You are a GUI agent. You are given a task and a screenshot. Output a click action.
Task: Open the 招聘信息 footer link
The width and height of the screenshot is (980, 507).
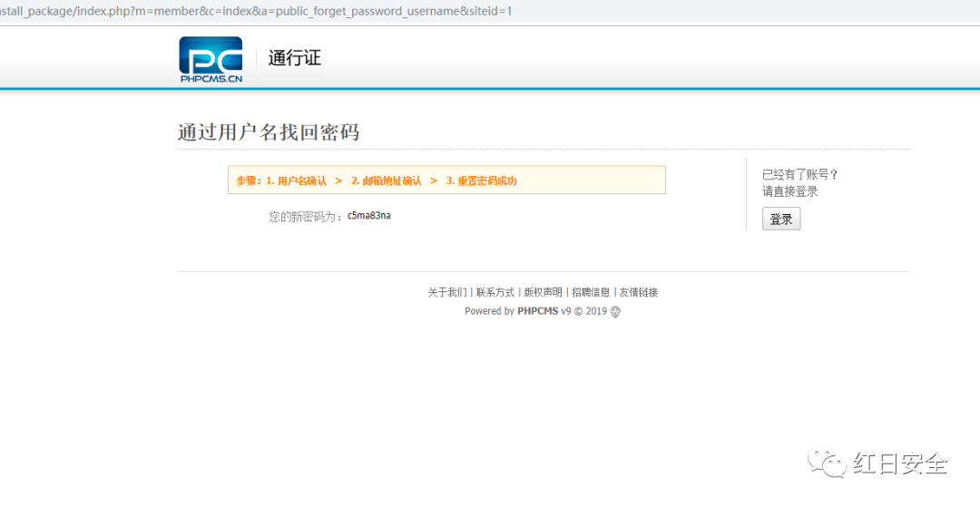(x=591, y=292)
